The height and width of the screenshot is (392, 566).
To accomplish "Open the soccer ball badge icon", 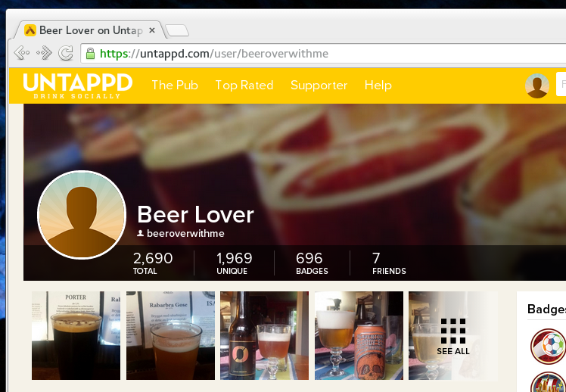I will (x=548, y=347).
